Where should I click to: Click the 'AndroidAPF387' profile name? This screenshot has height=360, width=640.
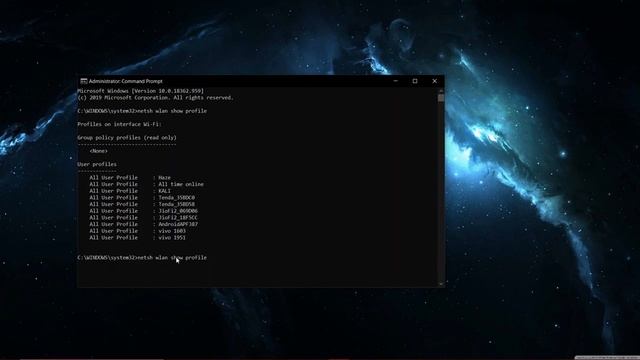178,224
